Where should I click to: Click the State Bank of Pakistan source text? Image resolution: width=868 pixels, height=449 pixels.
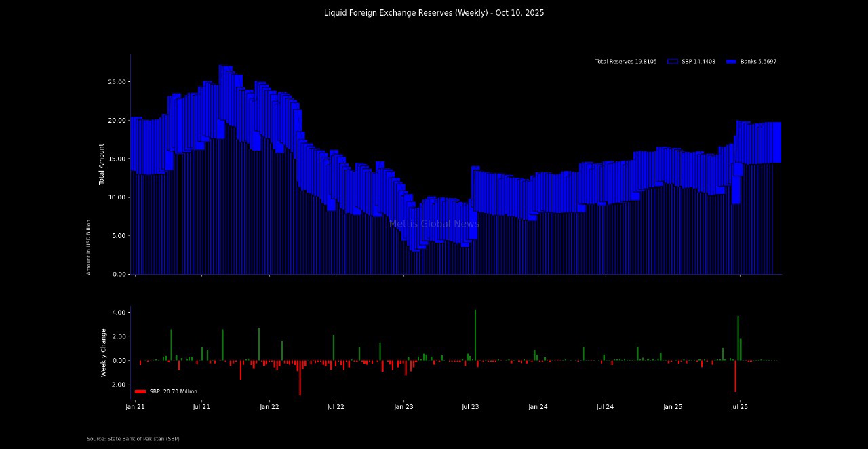pos(133,439)
